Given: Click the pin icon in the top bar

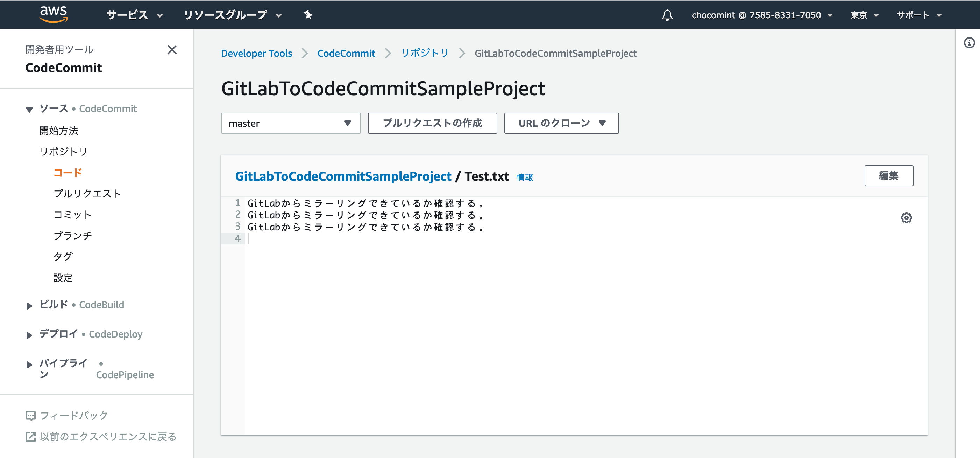Looking at the screenshot, I should point(308,15).
